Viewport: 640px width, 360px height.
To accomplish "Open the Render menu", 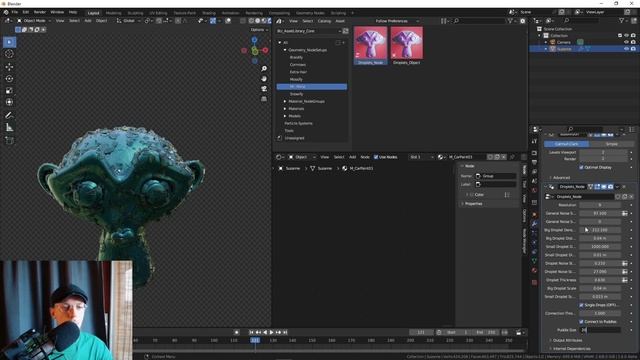I will click(x=40, y=13).
